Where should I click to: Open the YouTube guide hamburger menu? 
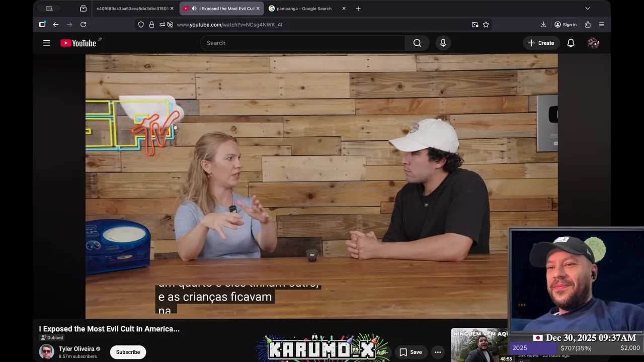coord(46,43)
